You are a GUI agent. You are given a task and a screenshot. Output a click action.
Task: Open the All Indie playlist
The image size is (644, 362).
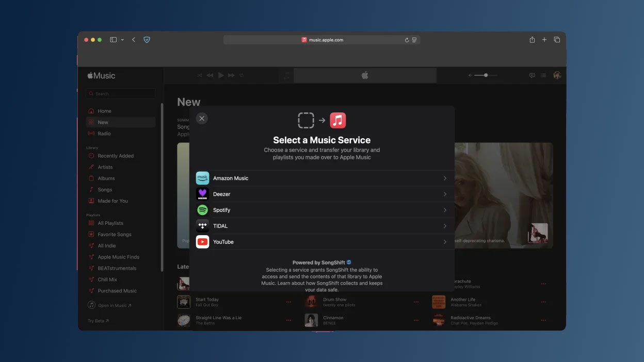tap(120, 246)
